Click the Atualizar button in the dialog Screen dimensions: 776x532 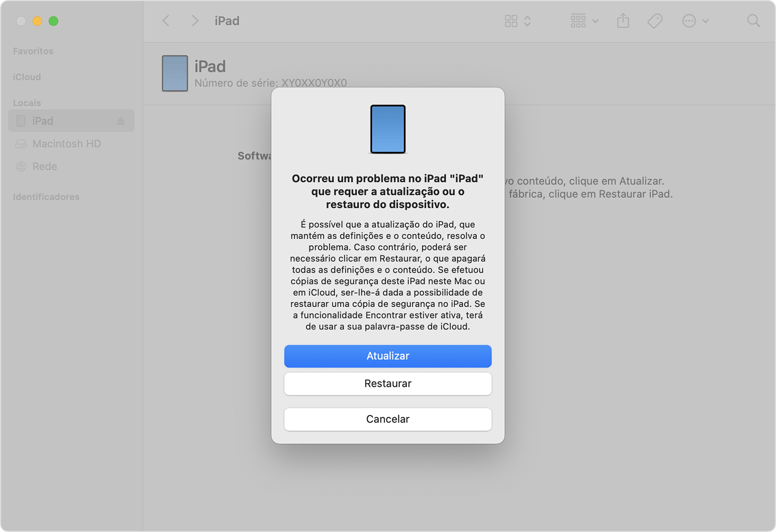pyautogui.click(x=388, y=356)
